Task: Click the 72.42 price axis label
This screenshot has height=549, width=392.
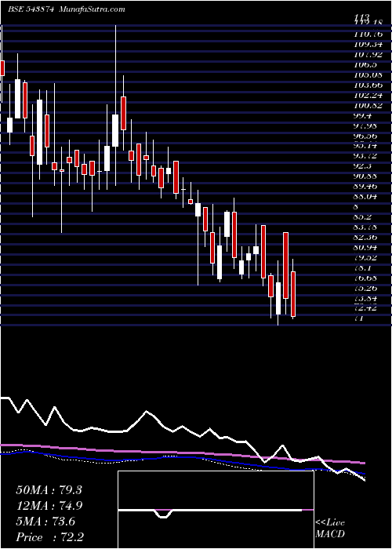Action: click(x=365, y=308)
